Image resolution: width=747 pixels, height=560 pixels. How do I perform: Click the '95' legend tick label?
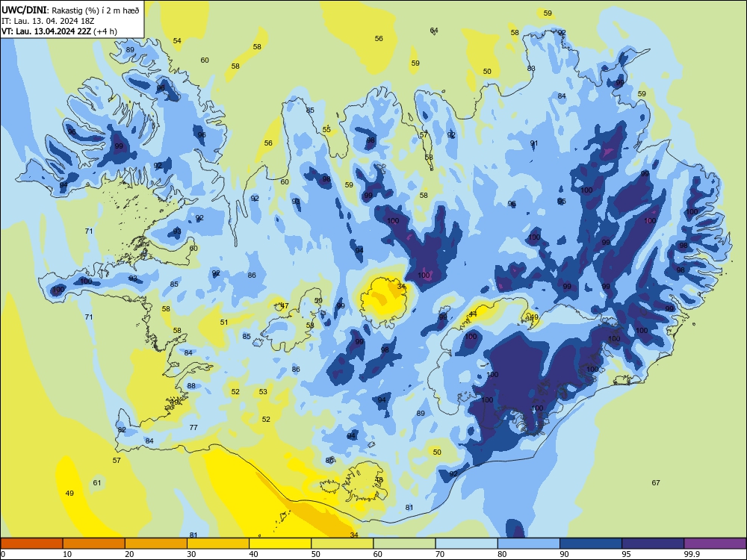627,554
